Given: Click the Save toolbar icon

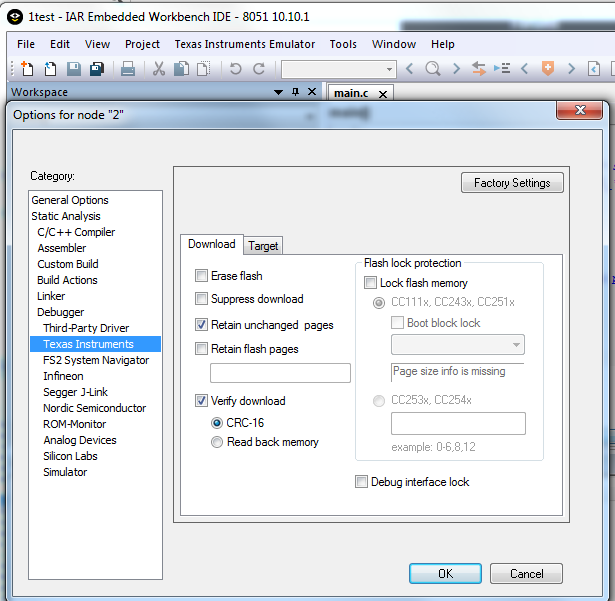Looking at the screenshot, I should (73, 69).
